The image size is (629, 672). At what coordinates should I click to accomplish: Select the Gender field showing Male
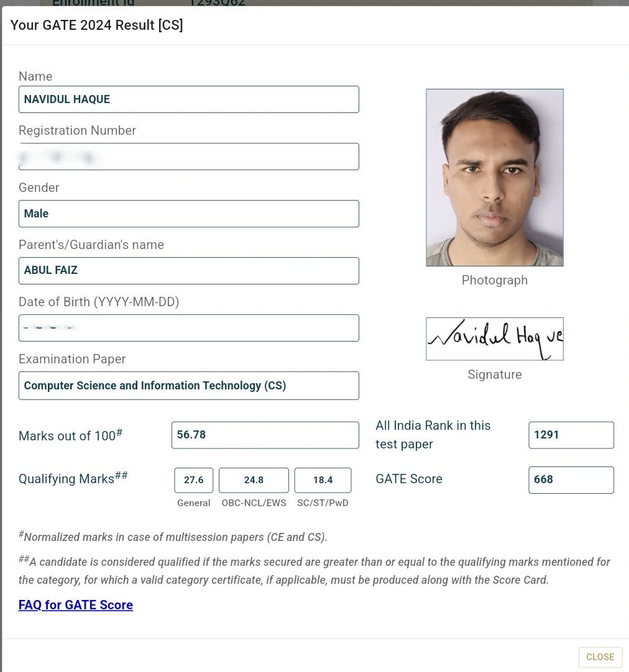(188, 214)
